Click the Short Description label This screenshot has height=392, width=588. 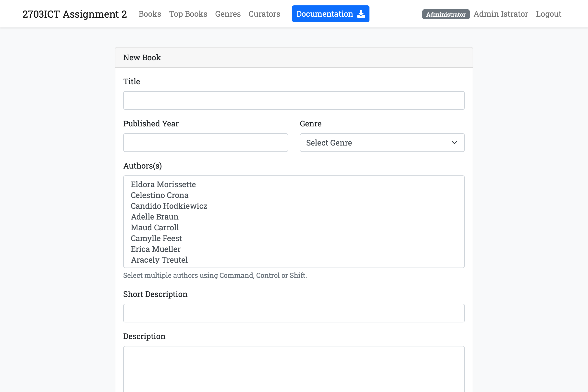[x=155, y=294]
